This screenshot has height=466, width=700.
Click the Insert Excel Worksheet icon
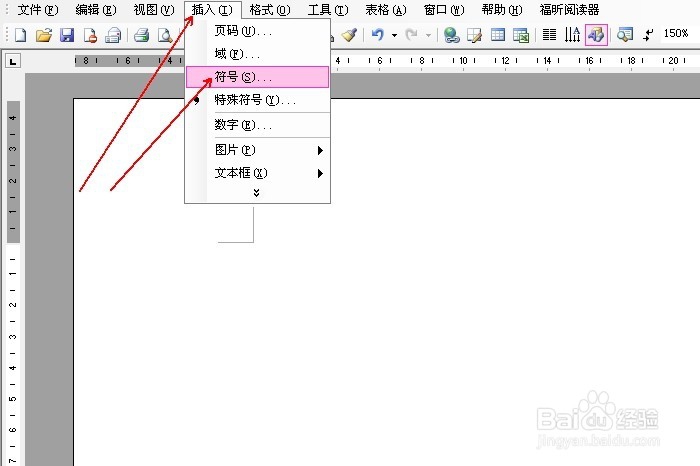pyautogui.click(x=521, y=35)
